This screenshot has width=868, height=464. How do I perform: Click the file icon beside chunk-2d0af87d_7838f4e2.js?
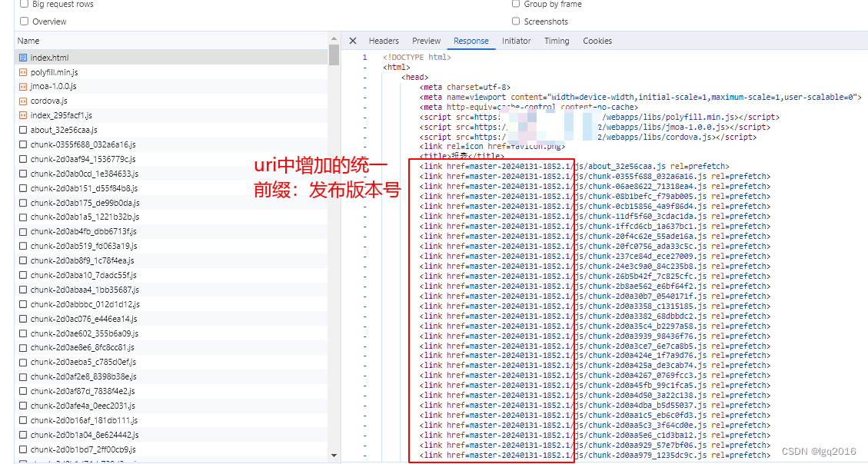coord(23,392)
